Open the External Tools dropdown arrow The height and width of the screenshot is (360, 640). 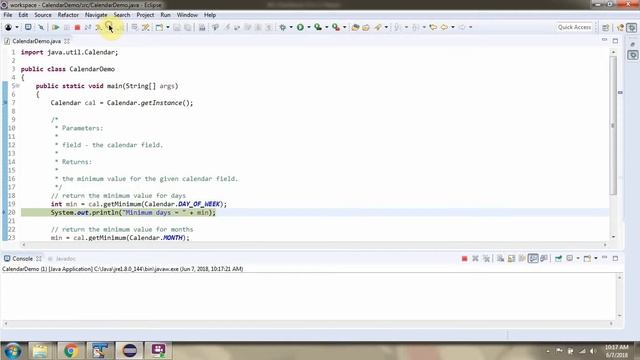pyautogui.click(x=344, y=27)
